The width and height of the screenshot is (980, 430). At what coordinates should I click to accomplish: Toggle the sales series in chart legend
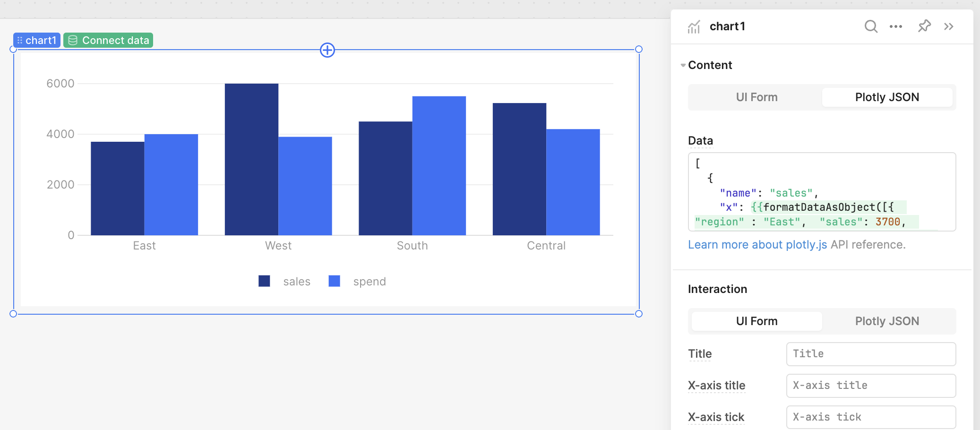tap(284, 282)
